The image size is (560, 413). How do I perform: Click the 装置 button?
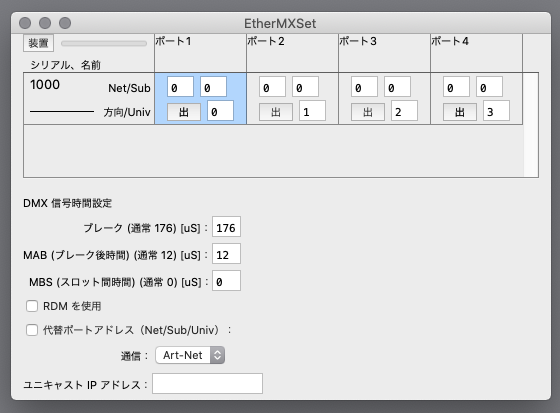click(x=39, y=43)
